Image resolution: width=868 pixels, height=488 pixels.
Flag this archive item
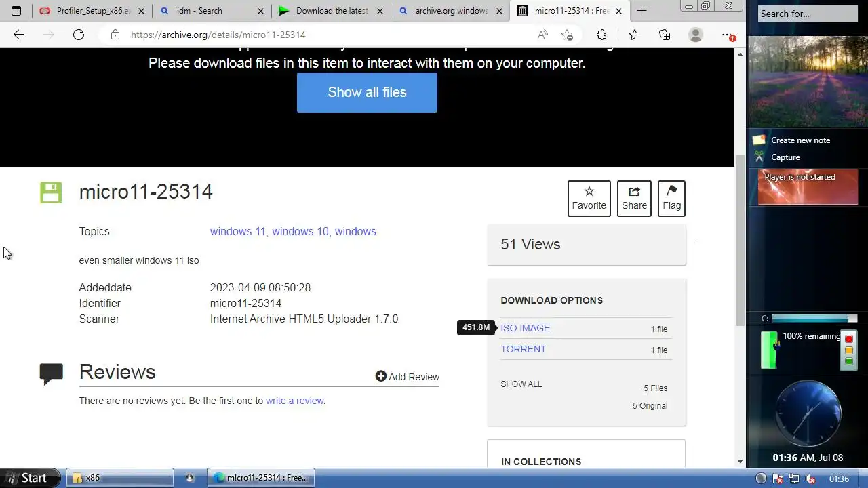[x=671, y=199]
